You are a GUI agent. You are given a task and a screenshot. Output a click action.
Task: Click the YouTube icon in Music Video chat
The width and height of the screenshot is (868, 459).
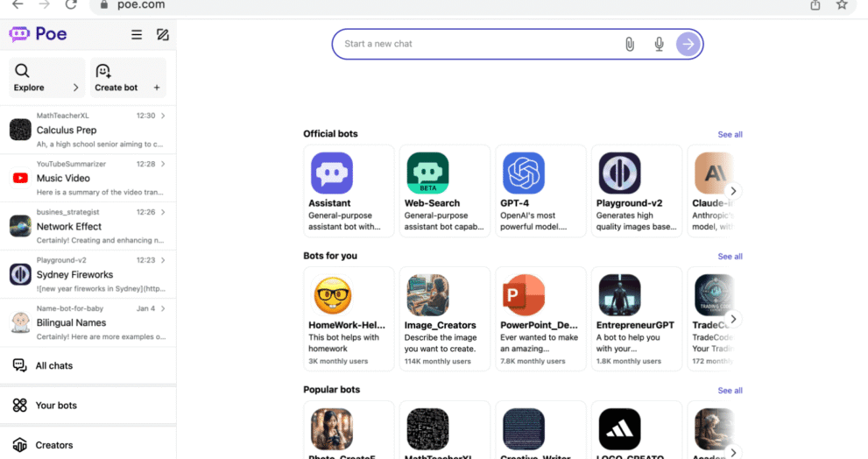pyautogui.click(x=20, y=178)
